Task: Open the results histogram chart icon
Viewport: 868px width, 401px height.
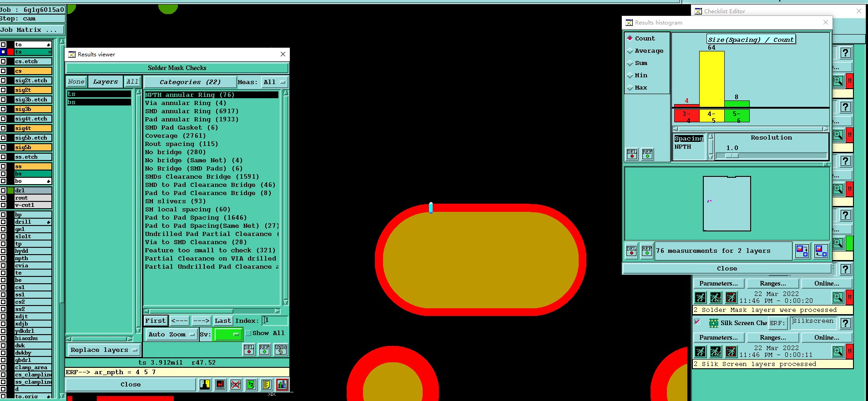Action: pos(282,385)
